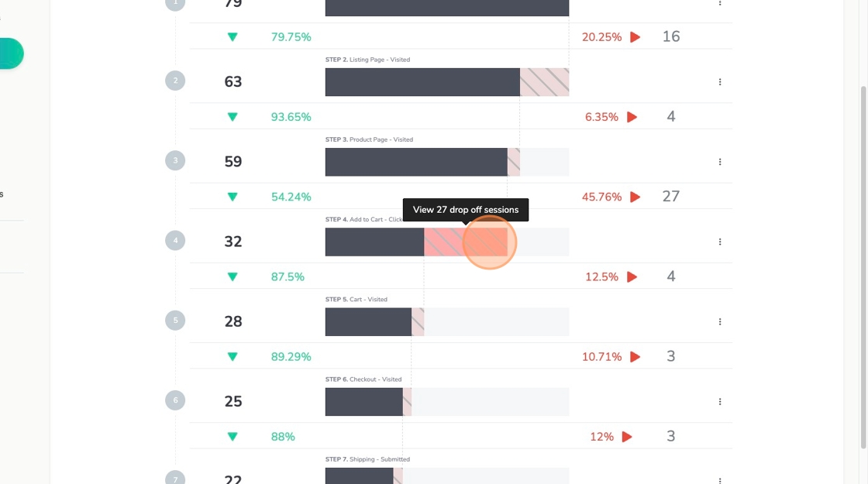Viewport: 868px width, 484px height.
Task: Click the red play arrow beside 20.25%
Action: [635, 37]
